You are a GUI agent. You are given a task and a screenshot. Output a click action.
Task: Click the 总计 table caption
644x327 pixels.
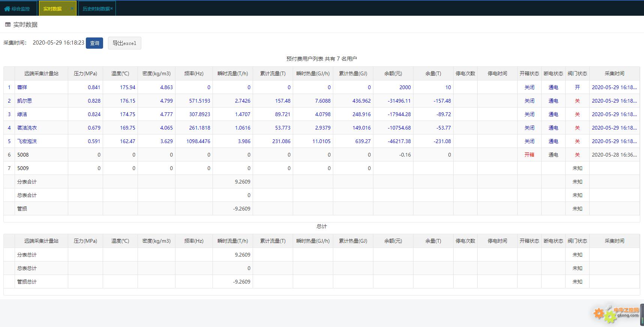(322, 226)
